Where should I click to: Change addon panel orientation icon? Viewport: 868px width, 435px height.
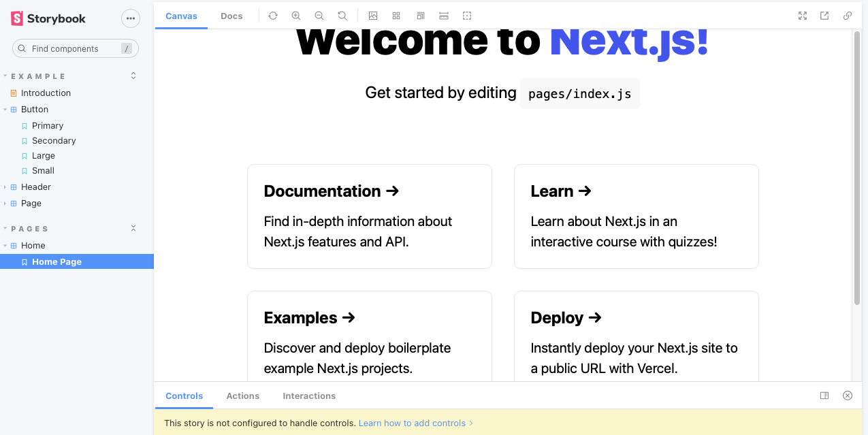coord(824,396)
